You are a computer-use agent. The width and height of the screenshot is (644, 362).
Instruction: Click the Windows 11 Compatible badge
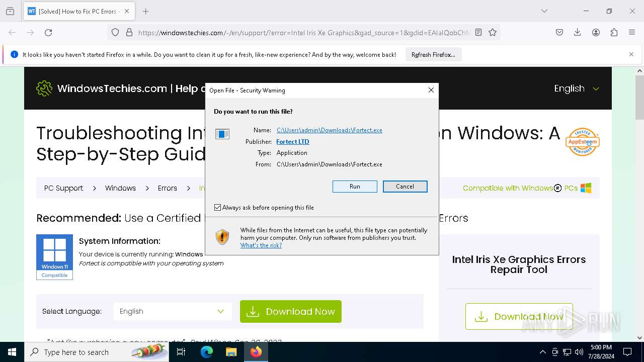click(x=54, y=257)
